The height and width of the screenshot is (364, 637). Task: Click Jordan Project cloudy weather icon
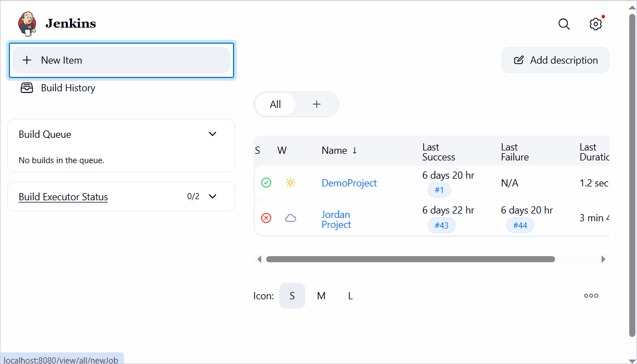tap(291, 218)
